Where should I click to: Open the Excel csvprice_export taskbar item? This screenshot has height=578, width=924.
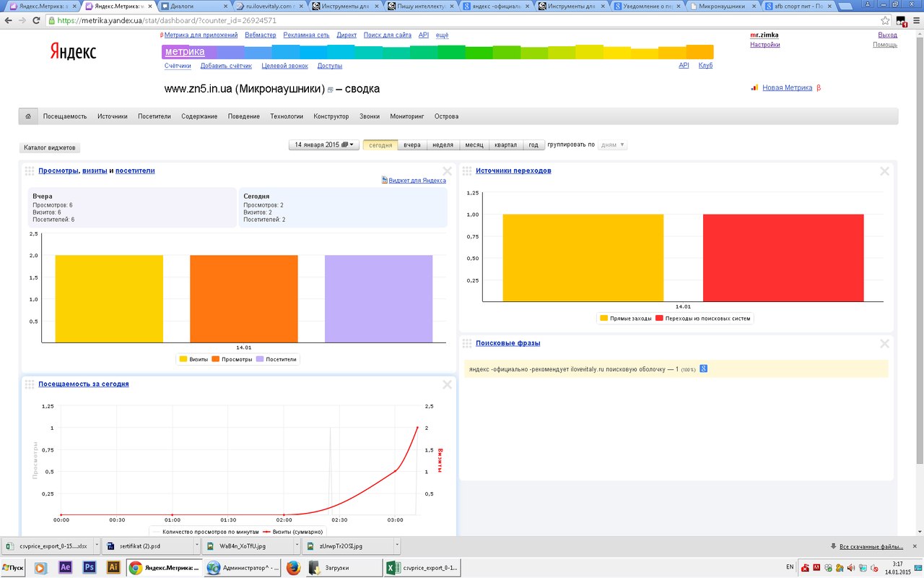point(421,568)
